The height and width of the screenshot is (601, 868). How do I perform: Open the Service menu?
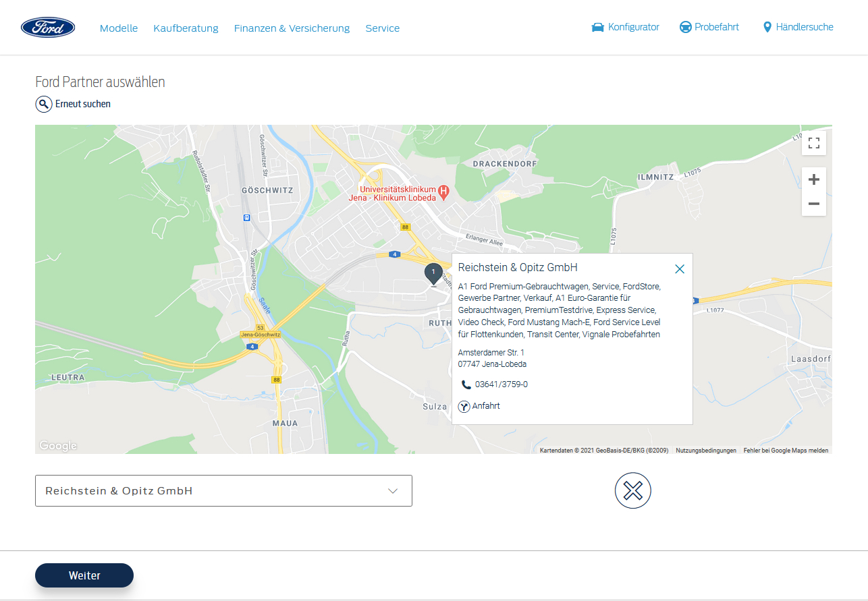point(383,28)
